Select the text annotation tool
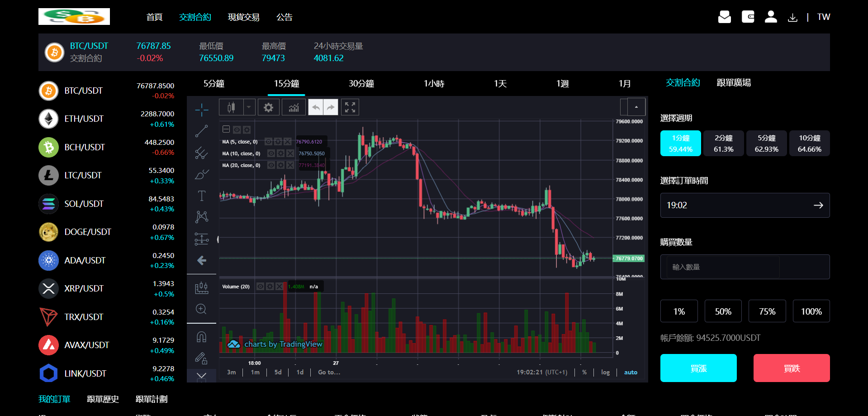The image size is (868, 416). (x=202, y=196)
